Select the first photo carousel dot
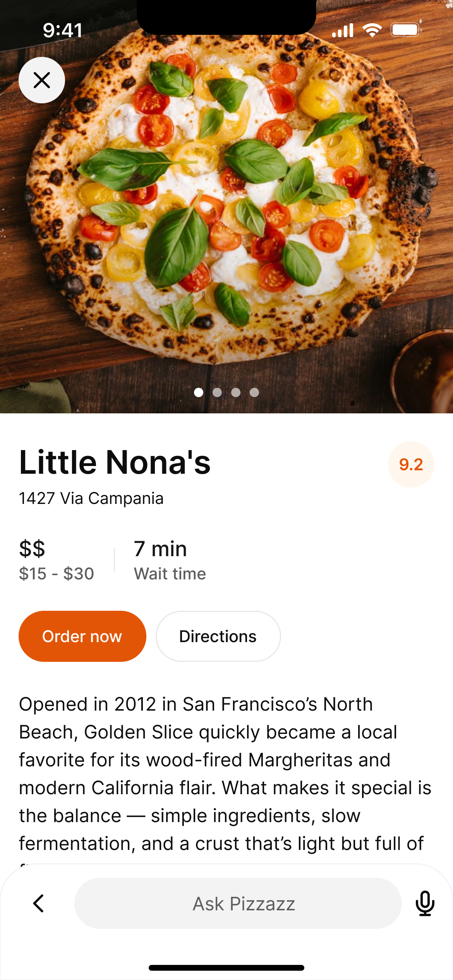This screenshot has height=980, width=453. [199, 392]
